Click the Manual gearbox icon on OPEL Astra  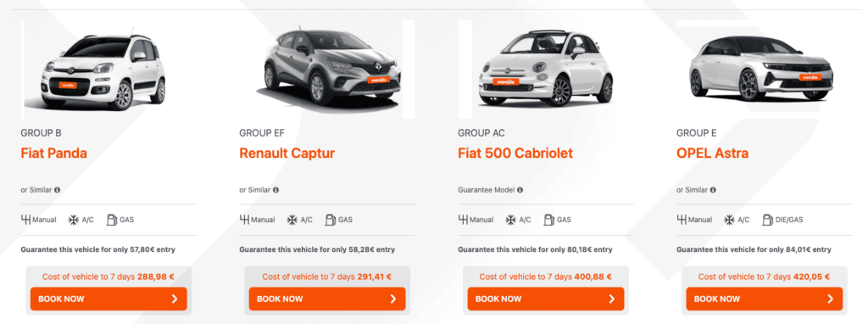click(682, 220)
